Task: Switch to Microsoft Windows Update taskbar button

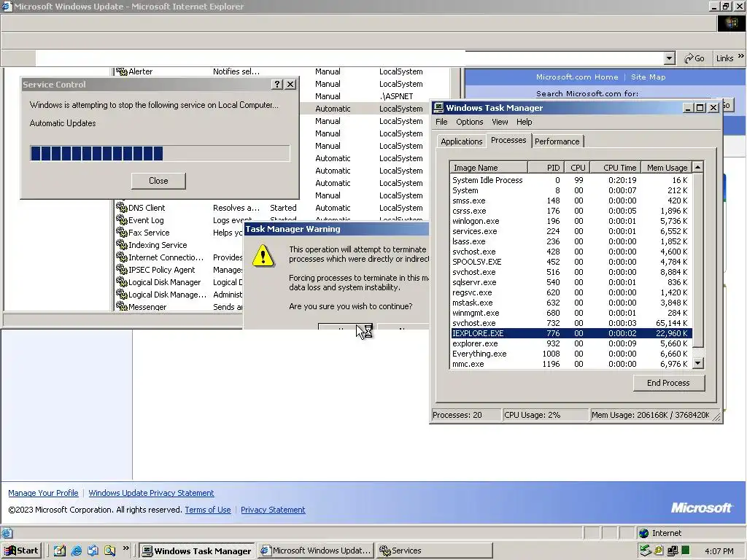Action: [x=316, y=551]
